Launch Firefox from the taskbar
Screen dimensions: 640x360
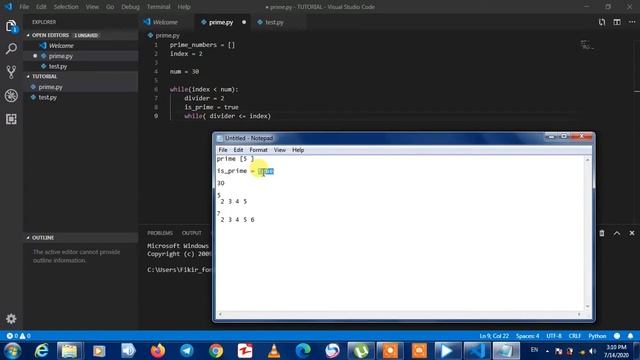tap(158, 351)
